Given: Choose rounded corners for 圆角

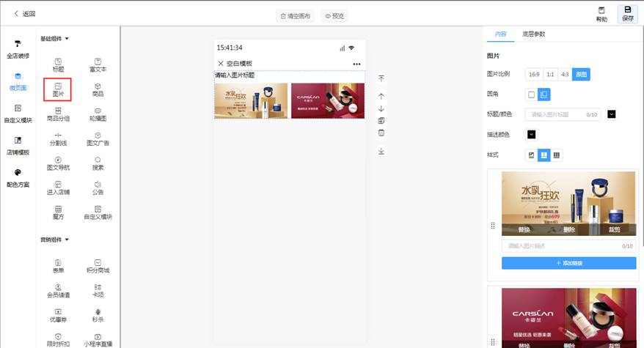Looking at the screenshot, I should 544,95.
